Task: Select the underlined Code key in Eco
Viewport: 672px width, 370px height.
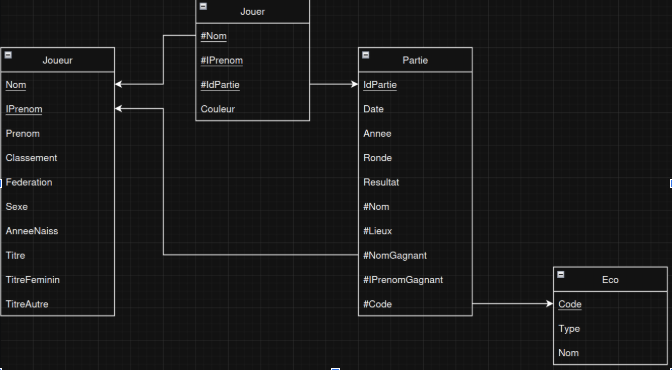Action: tap(570, 304)
